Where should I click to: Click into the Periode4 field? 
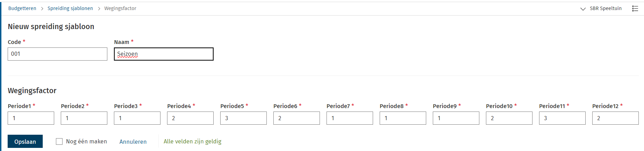click(x=190, y=118)
